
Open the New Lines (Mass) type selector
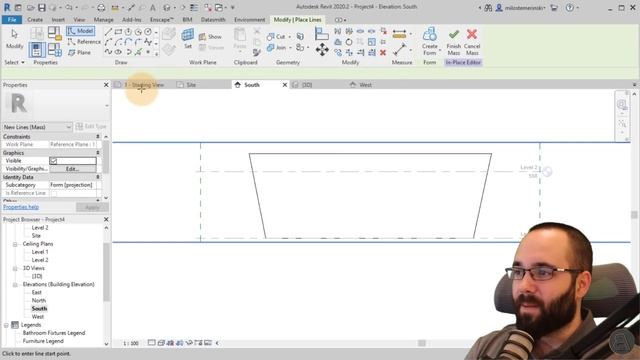click(x=37, y=127)
